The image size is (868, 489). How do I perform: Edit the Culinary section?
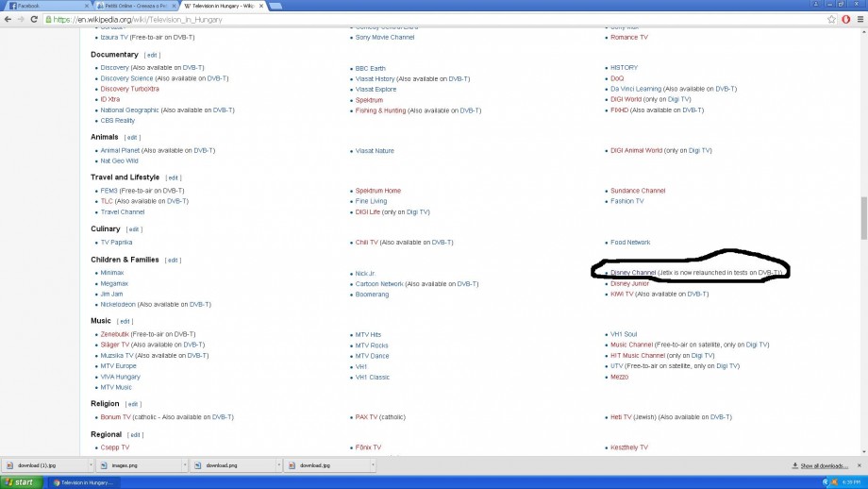134,229
